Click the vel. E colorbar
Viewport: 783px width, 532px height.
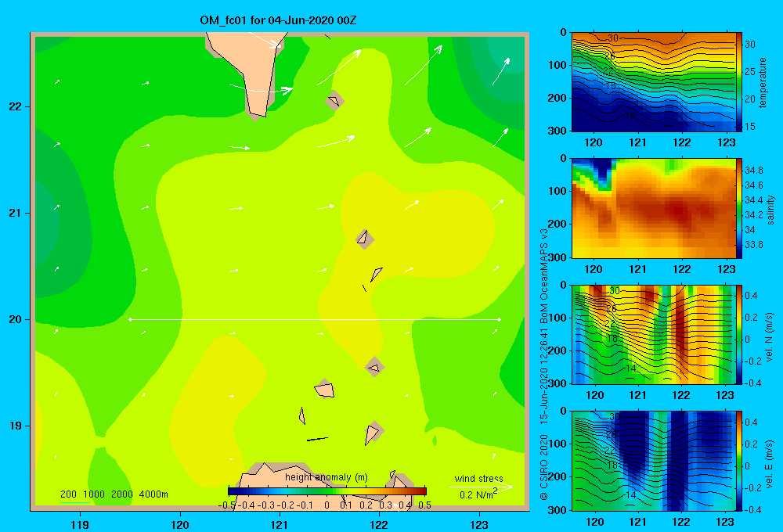[x=739, y=461]
